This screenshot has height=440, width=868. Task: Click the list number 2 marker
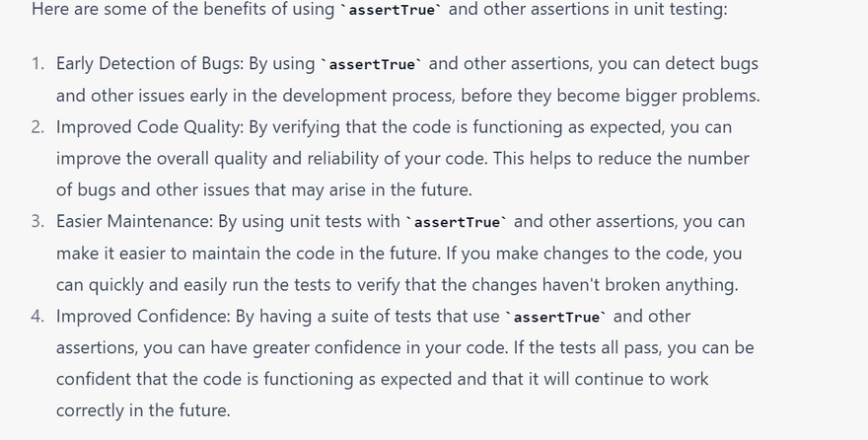pos(37,127)
